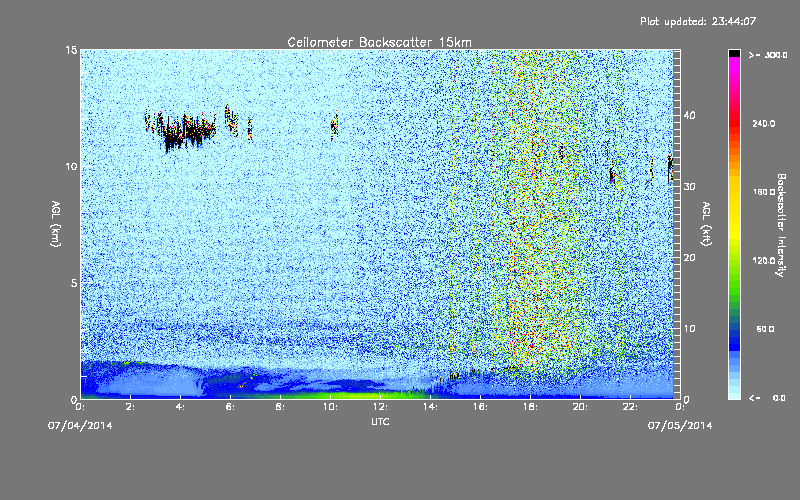Viewport: 800px width, 500px height.
Task: Click the green surface backscatter layer near 11 UTC
Action: [x=357, y=394]
